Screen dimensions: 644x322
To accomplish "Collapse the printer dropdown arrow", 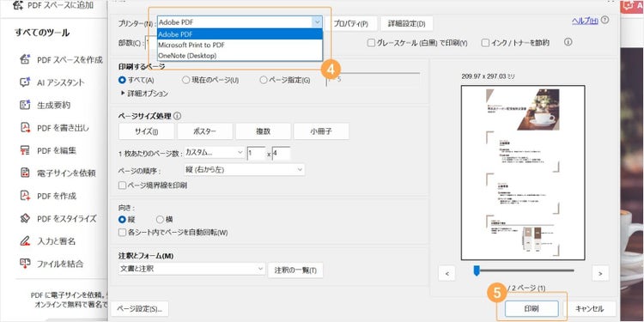I will pyautogui.click(x=317, y=22).
